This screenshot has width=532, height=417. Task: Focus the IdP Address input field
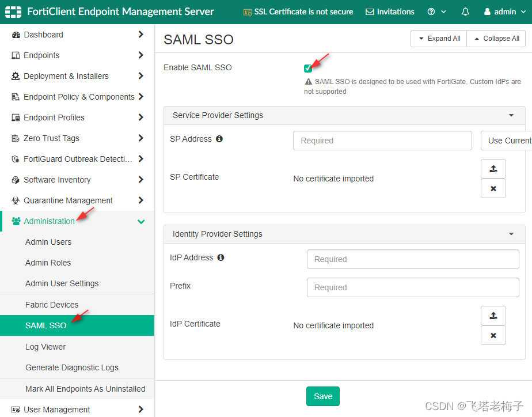click(413, 259)
